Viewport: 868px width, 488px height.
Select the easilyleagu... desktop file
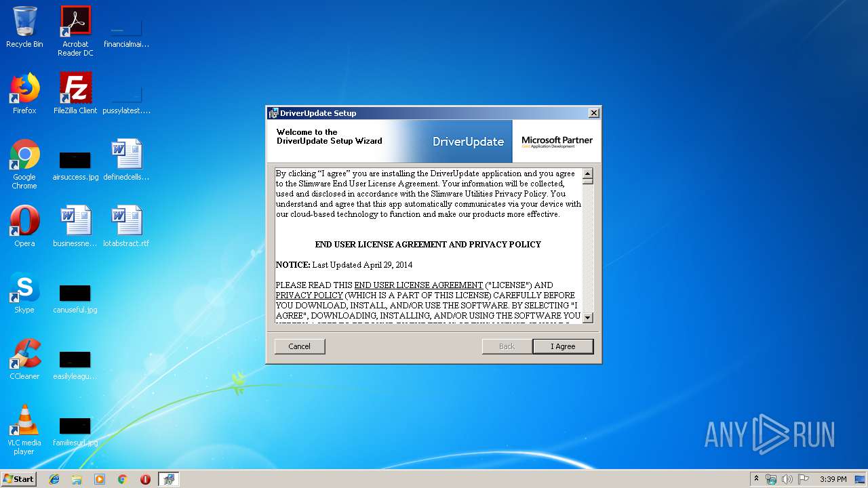[x=75, y=365]
